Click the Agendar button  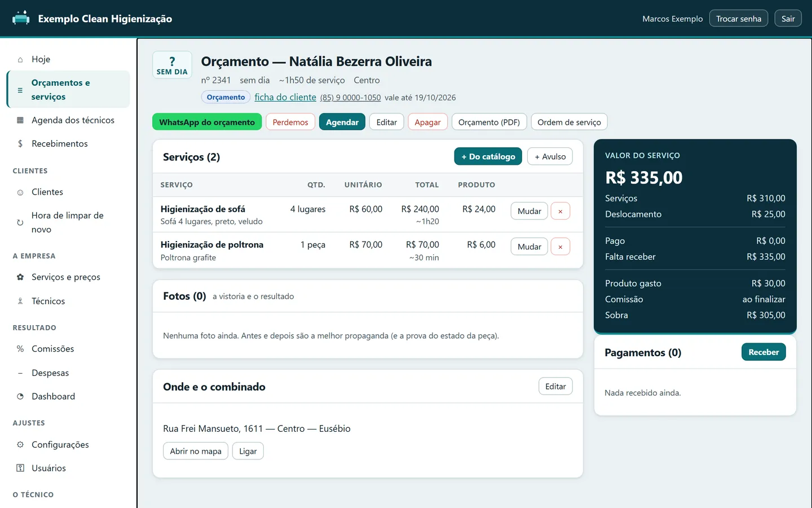pos(342,122)
